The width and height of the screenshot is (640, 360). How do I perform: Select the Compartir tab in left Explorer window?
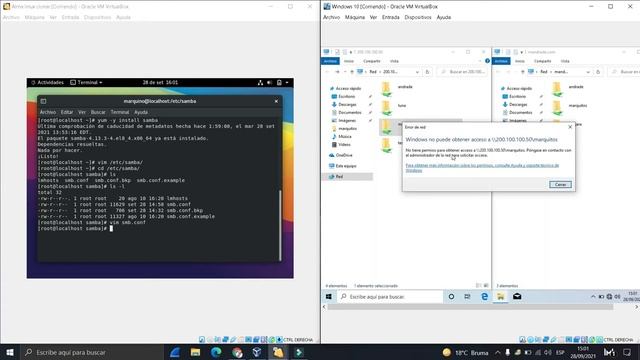coord(371,61)
